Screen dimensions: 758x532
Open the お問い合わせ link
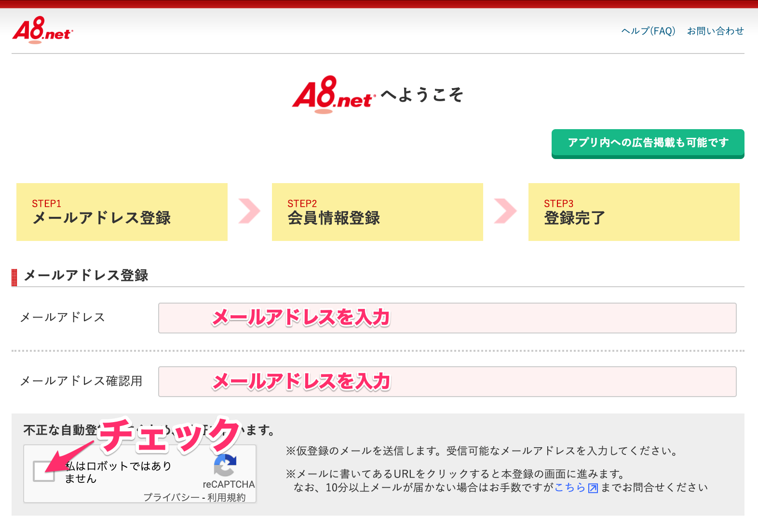coord(716,31)
